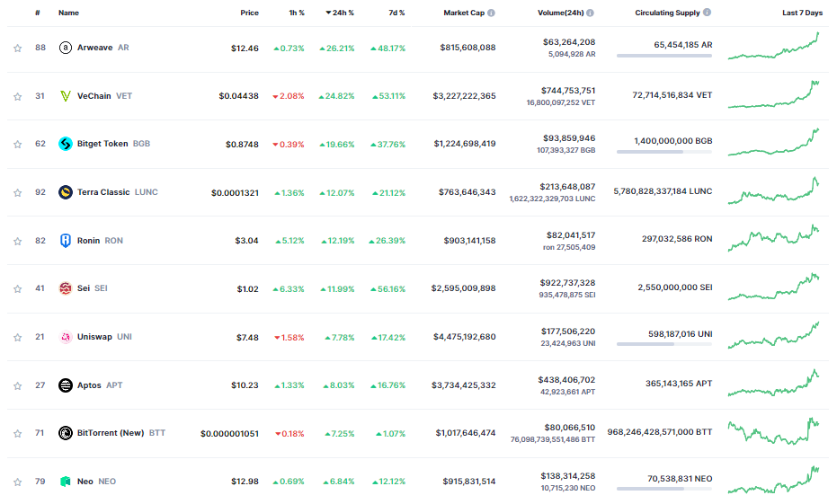Click the Circulating Supply info icon
The width and height of the screenshot is (837, 504).
tap(707, 13)
